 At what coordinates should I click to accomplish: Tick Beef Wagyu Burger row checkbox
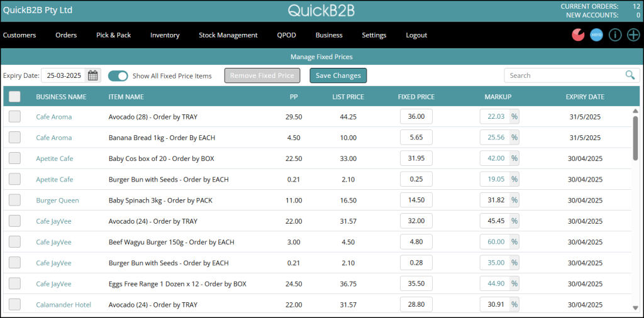click(15, 242)
